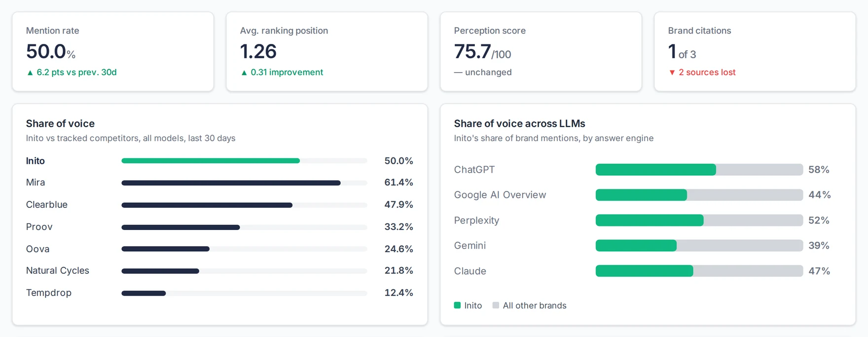Click the Perplexity row label

(477, 221)
